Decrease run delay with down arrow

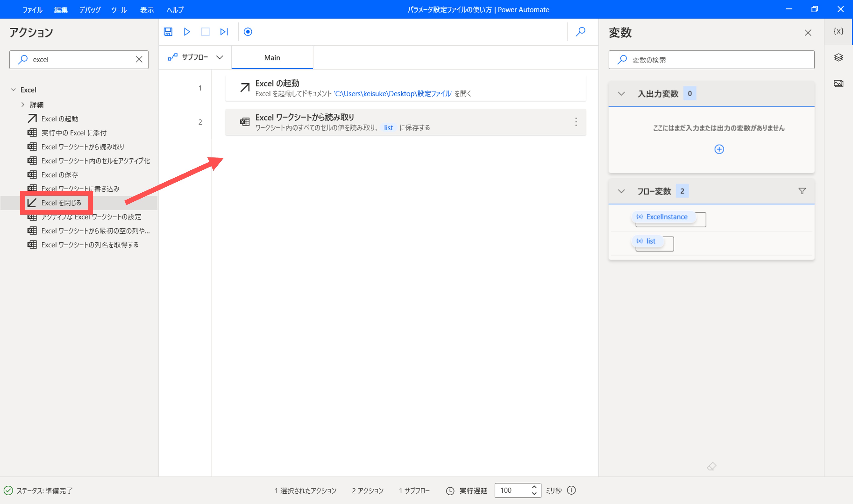tap(534, 493)
